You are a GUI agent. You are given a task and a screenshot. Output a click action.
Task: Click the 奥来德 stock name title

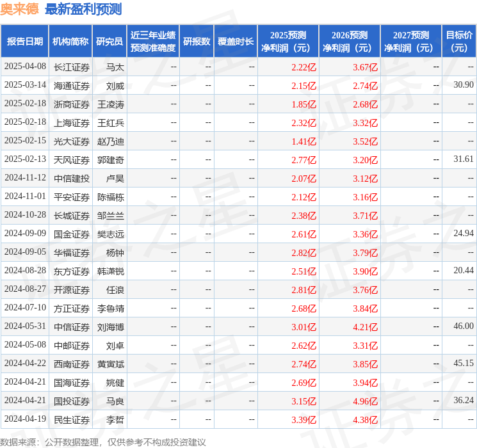20,9
